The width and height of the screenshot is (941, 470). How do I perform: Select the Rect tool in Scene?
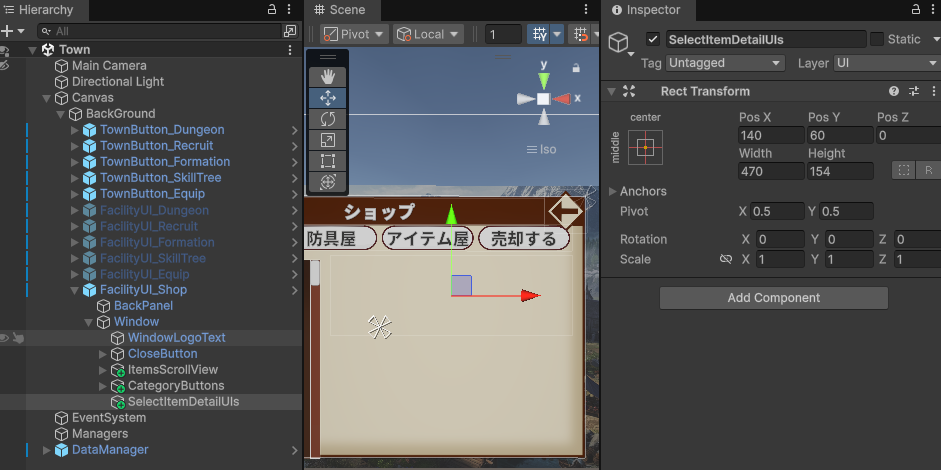point(327,161)
